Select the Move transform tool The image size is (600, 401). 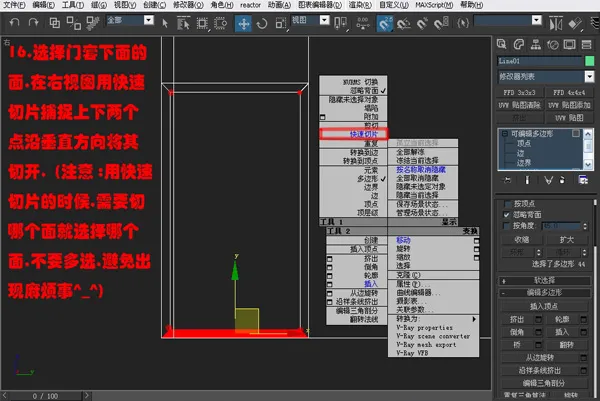(243, 23)
